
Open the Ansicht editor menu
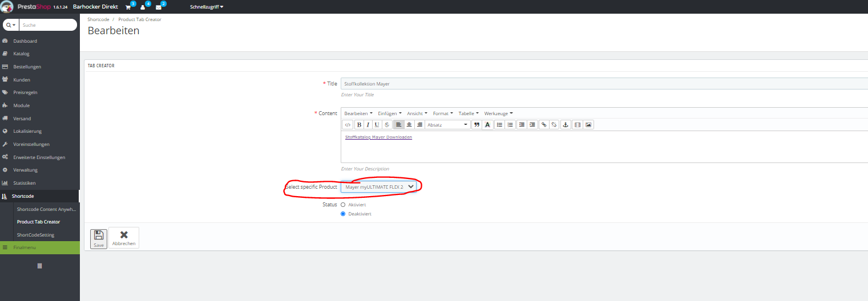[x=417, y=113]
